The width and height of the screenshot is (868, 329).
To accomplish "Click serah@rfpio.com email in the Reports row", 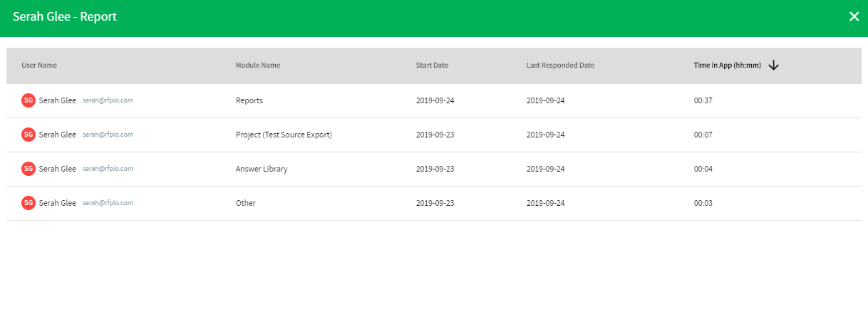I will coord(108,100).
